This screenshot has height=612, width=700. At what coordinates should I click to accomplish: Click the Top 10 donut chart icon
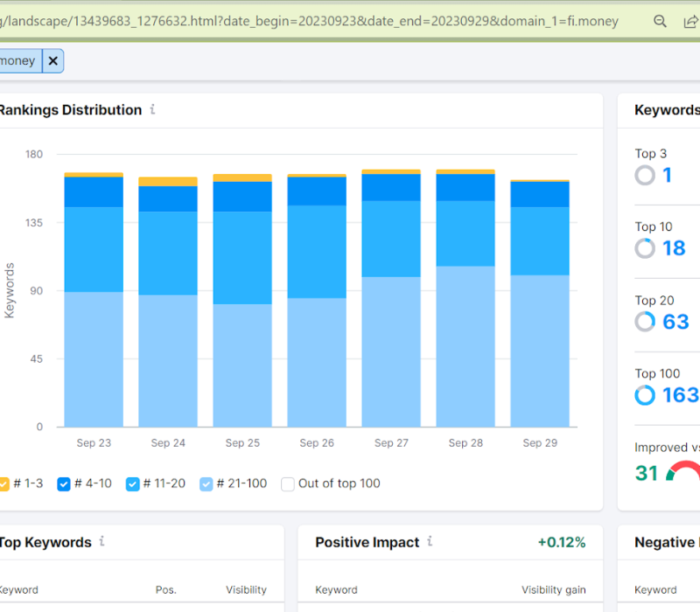645,248
